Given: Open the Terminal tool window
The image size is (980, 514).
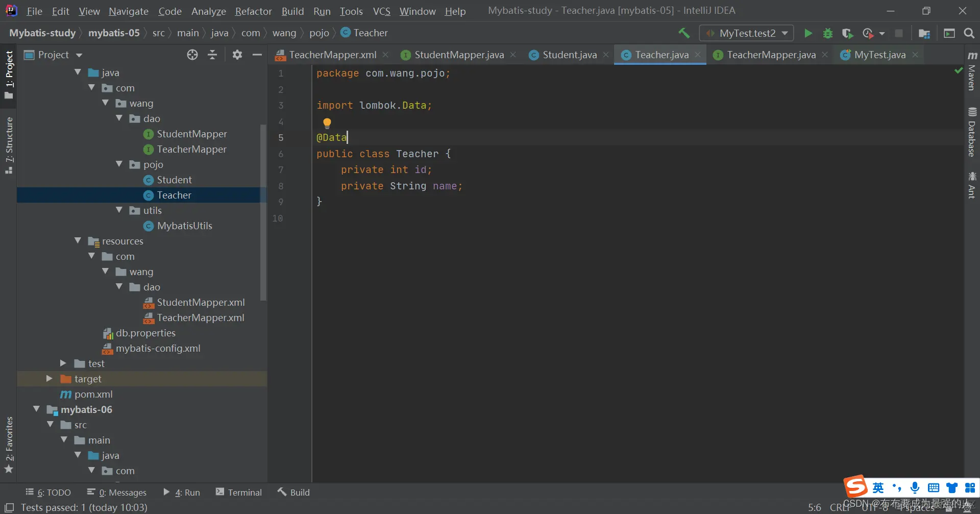Looking at the screenshot, I should 238,493.
